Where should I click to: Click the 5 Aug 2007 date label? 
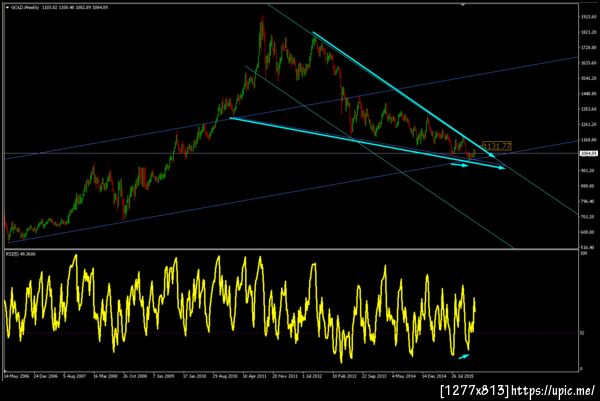[75, 376]
